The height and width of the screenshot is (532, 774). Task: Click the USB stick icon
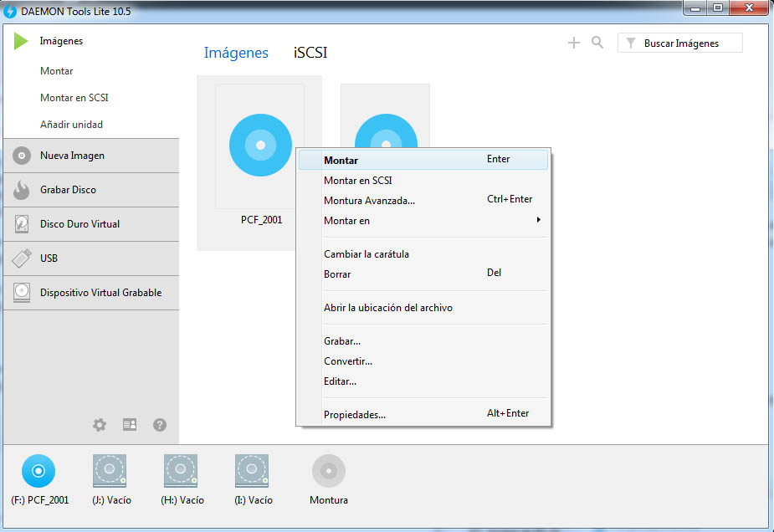(22, 258)
